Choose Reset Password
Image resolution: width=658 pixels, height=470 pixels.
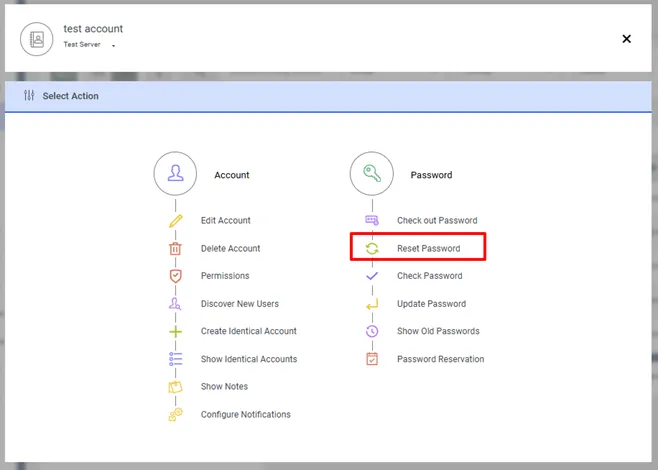tap(428, 248)
